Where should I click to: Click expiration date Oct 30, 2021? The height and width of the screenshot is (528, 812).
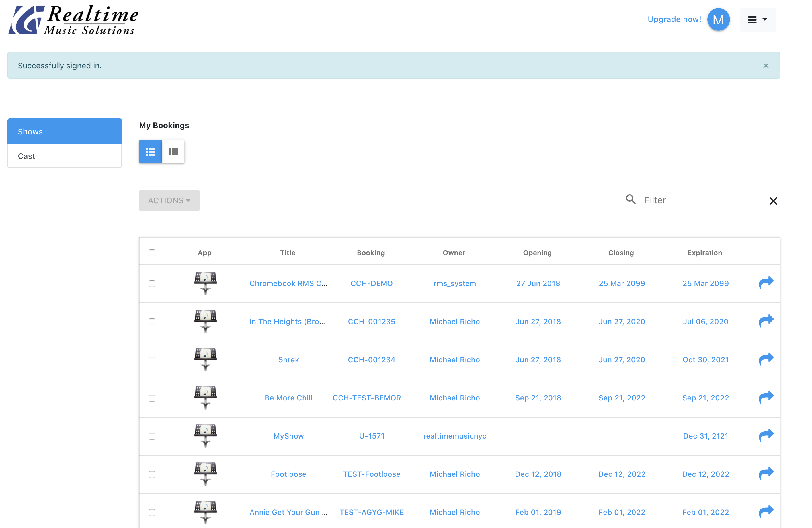706,360
